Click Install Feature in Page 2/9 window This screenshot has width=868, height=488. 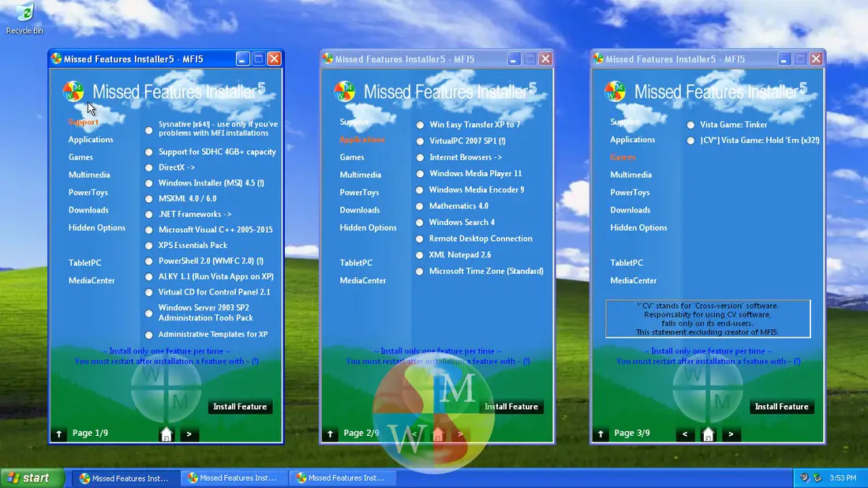pyautogui.click(x=511, y=407)
